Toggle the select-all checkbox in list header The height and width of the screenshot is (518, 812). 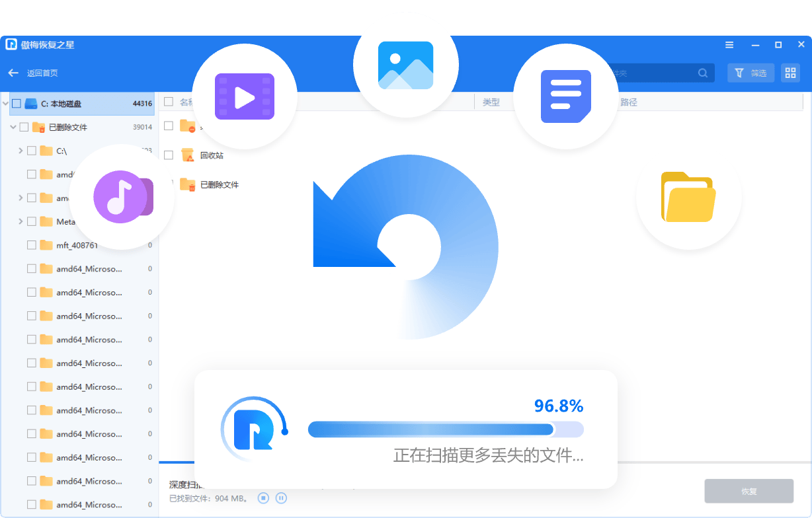[x=169, y=102]
